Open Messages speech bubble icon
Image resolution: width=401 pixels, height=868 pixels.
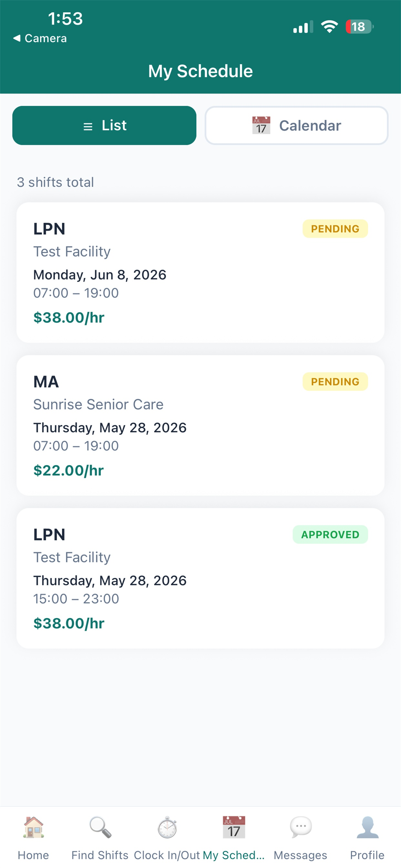301,827
